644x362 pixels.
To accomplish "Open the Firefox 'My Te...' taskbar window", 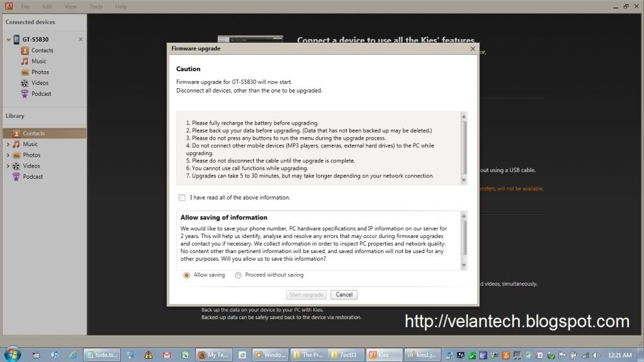I will pyautogui.click(x=214, y=355).
